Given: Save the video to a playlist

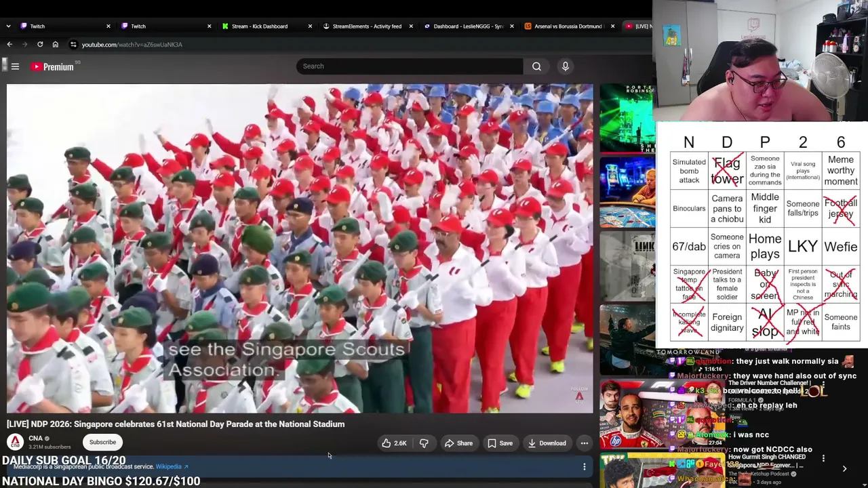Looking at the screenshot, I should click(500, 443).
